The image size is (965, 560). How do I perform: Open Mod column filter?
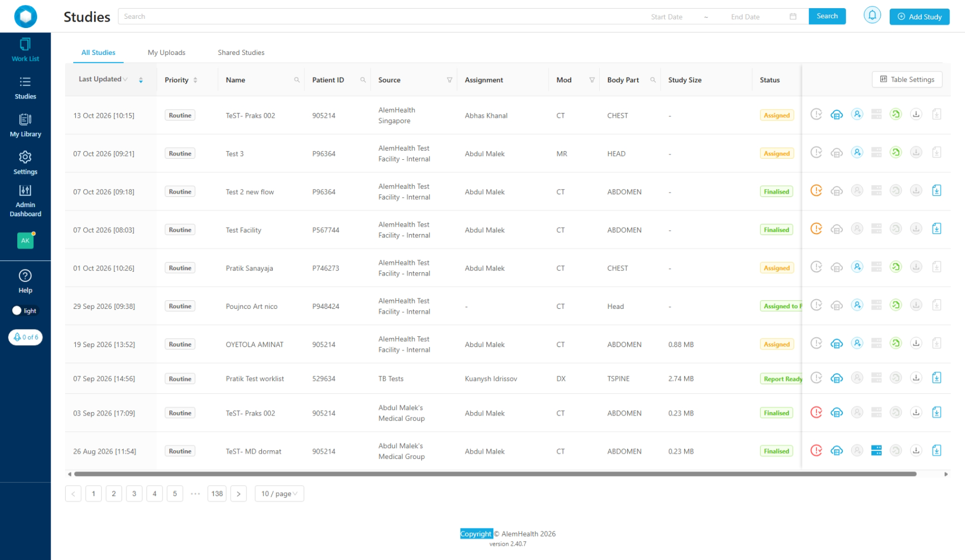coord(592,80)
